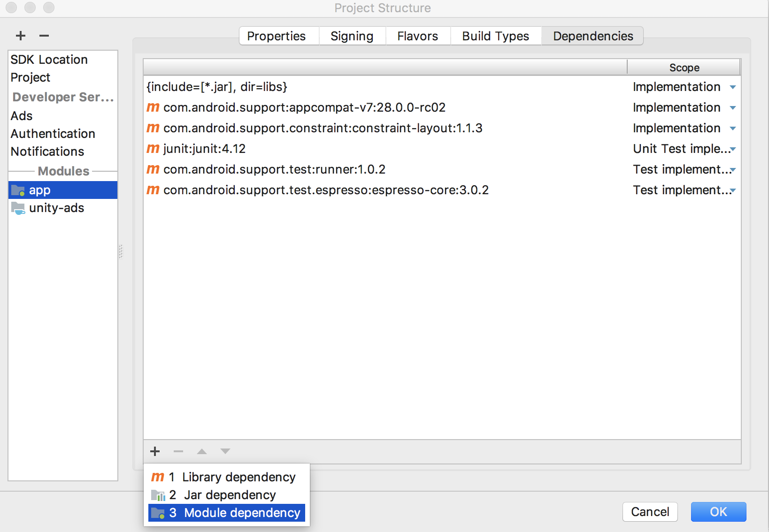Click the Unit Test imple... scope value

682,149
